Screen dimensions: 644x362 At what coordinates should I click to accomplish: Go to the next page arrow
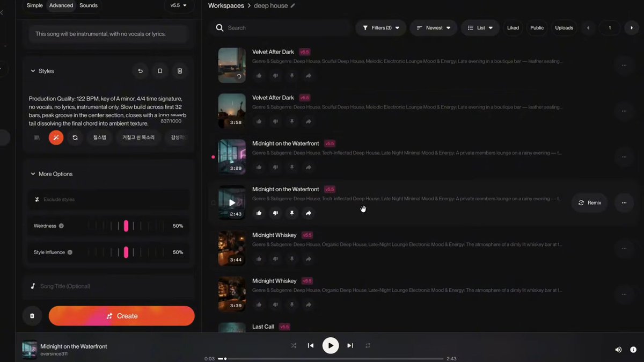pyautogui.click(x=631, y=28)
